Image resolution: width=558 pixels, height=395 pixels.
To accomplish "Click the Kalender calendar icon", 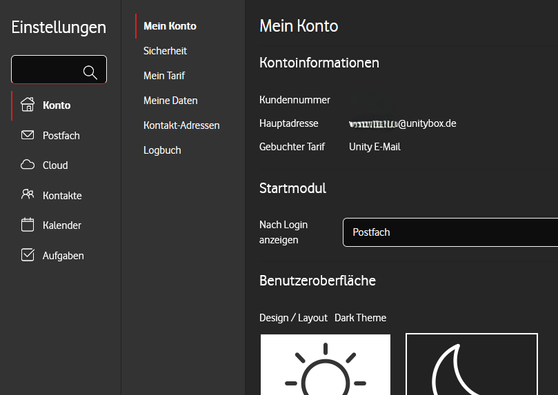I will coord(27,225).
